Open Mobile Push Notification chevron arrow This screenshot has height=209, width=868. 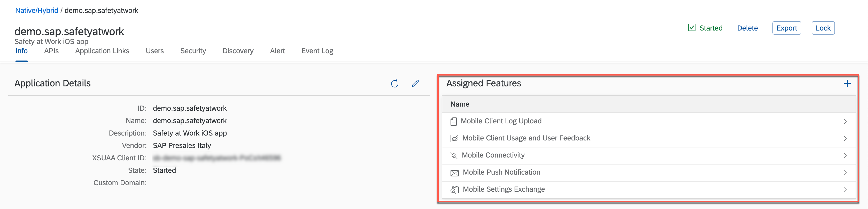[845, 173]
